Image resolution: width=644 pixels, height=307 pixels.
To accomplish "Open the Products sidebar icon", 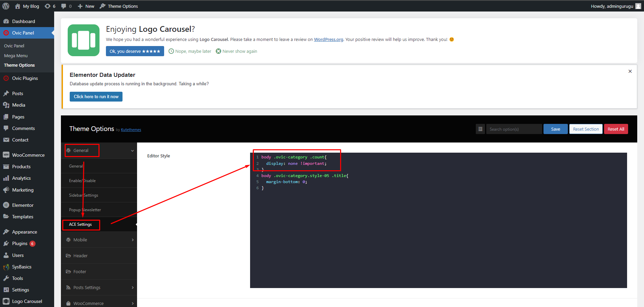I will 6,167.
